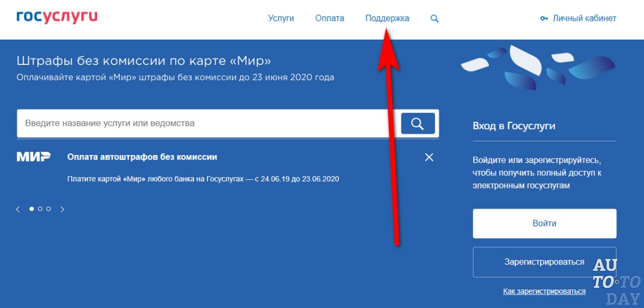This screenshot has width=644, height=308.
Task: Select the first carousel dot
Action: [x=31, y=209]
